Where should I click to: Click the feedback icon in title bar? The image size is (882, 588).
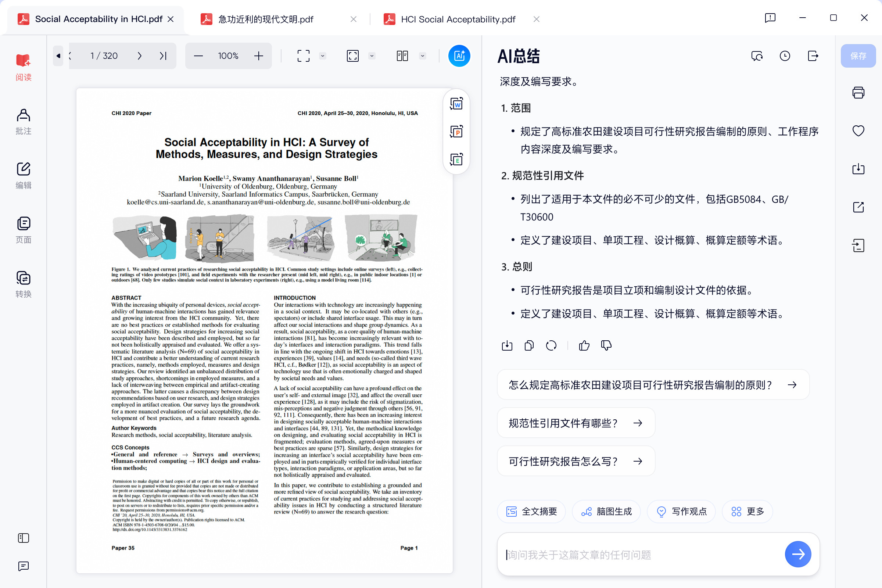pyautogui.click(x=770, y=18)
